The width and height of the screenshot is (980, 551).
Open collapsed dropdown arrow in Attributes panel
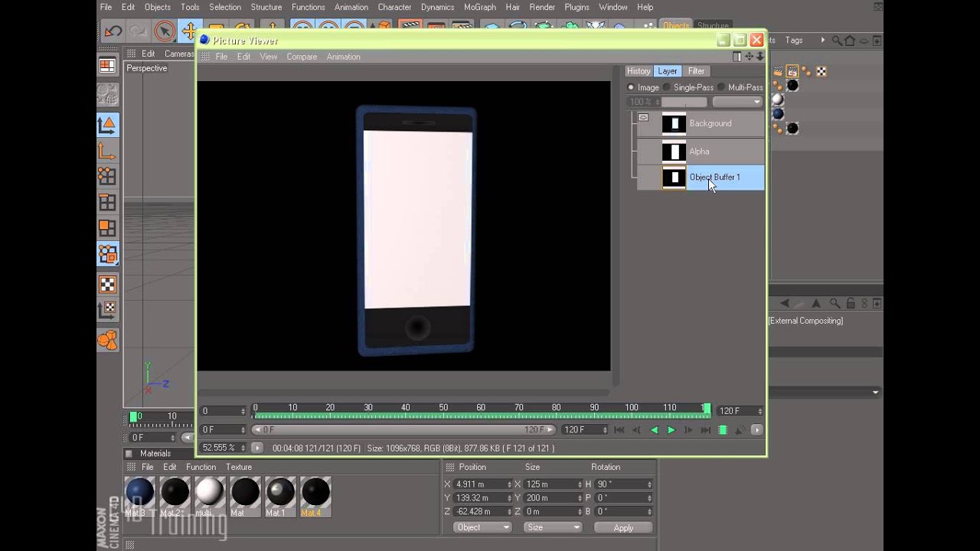[x=875, y=393]
